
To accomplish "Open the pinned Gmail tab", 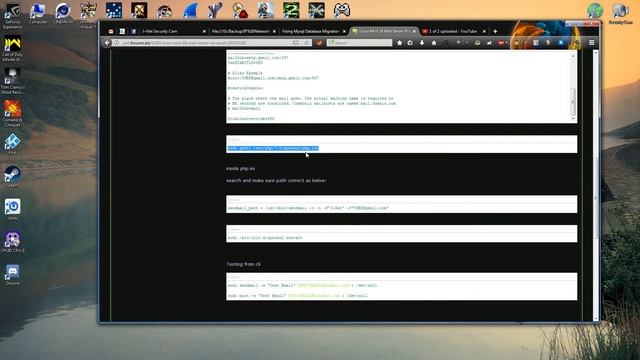I will coord(111,31).
